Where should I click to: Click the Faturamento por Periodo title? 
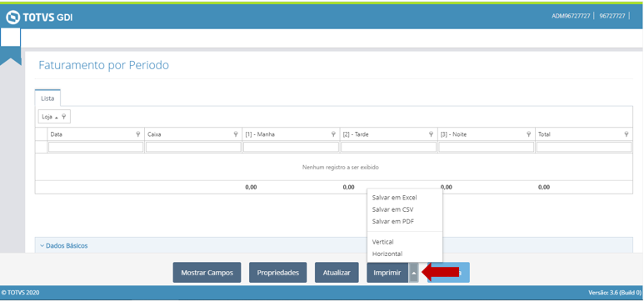coord(103,65)
